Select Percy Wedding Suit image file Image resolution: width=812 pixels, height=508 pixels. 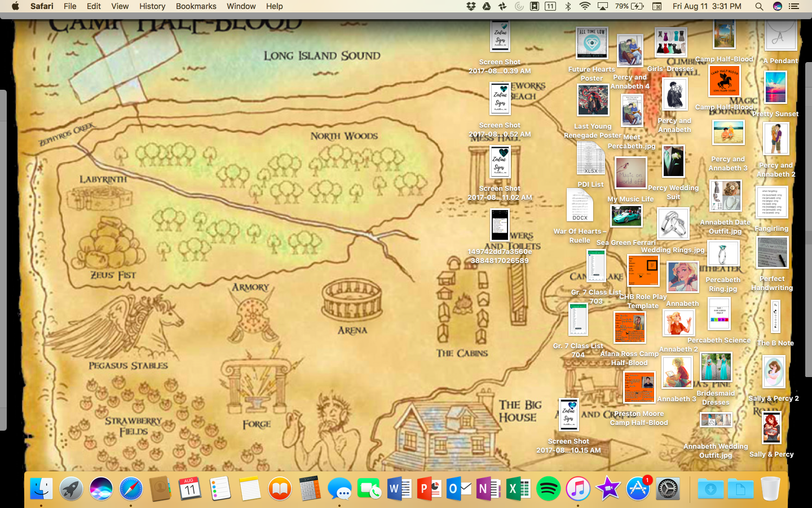[673, 161]
